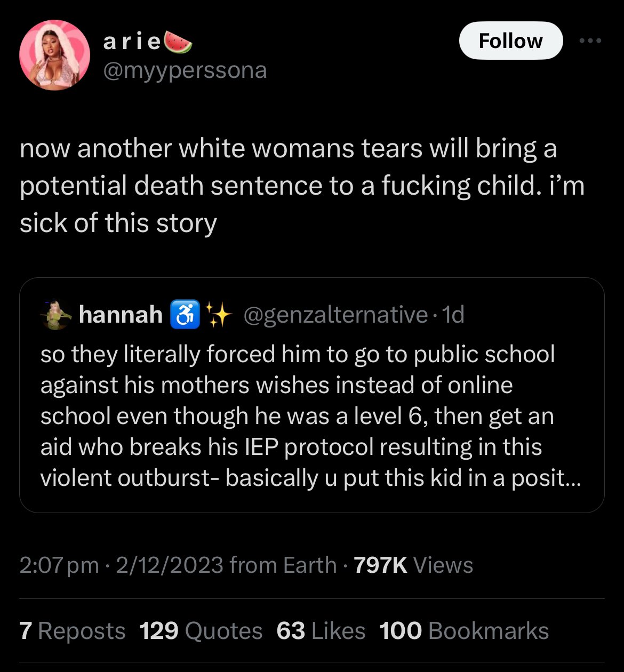Open the 63 Likes list
The image size is (624, 672).
[x=321, y=631]
